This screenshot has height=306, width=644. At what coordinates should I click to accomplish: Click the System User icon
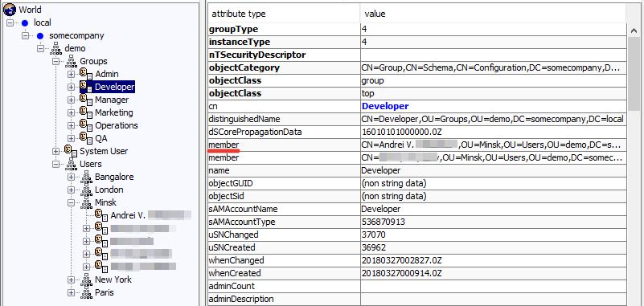pyautogui.click(x=71, y=151)
